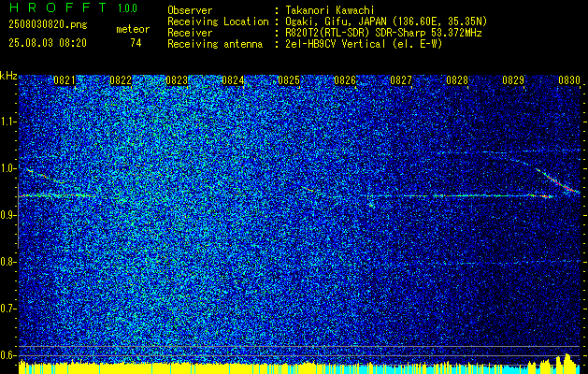Screen dimensions: 588x374
Task: Click the Receiving Location label
Action: click(218, 22)
